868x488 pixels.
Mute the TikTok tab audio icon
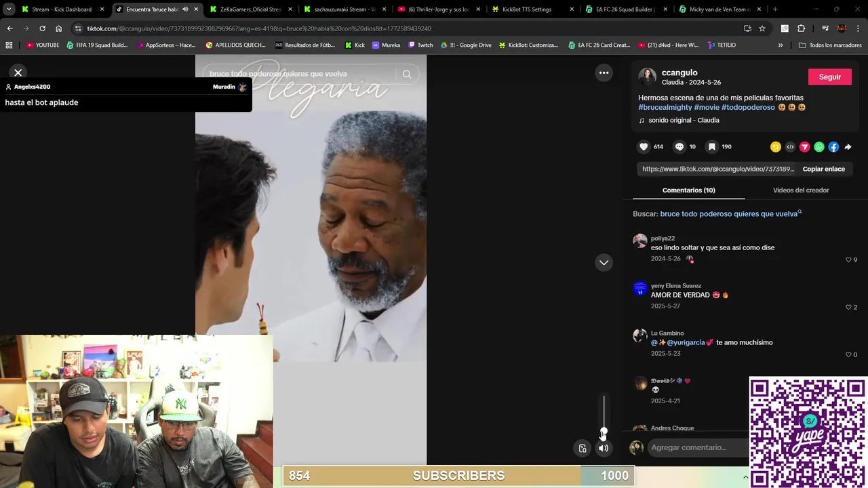tap(185, 9)
